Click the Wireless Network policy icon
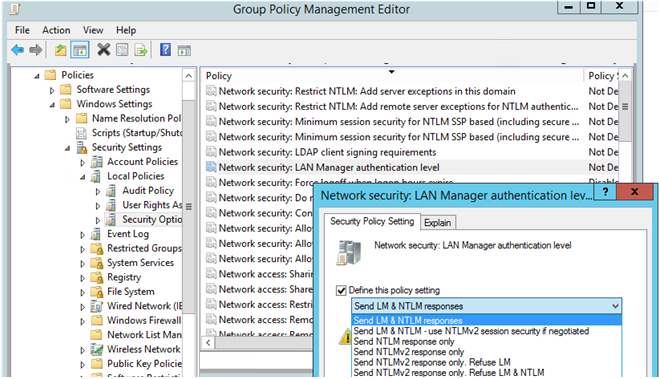Viewport: 659px width, 379px height. click(97, 350)
